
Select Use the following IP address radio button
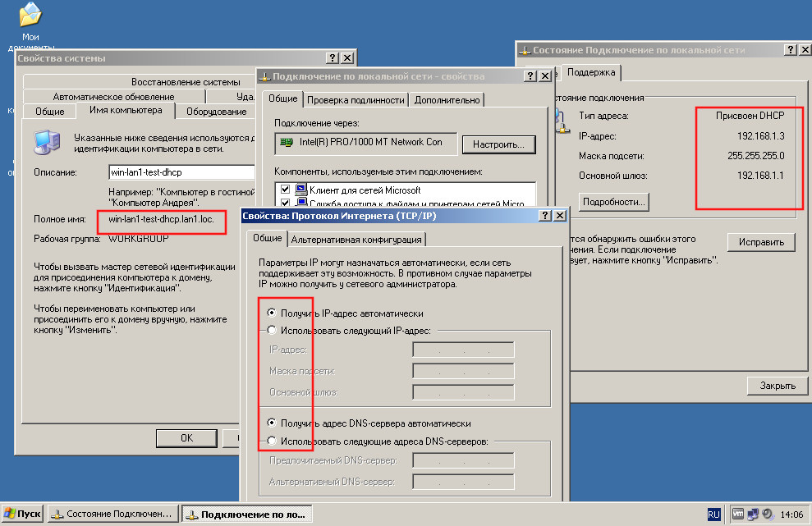pos(272,330)
